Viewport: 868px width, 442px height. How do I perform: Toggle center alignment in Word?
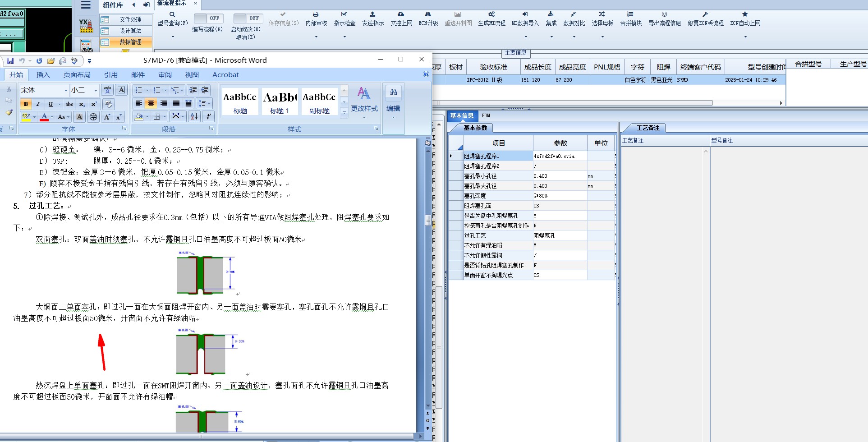(x=151, y=103)
